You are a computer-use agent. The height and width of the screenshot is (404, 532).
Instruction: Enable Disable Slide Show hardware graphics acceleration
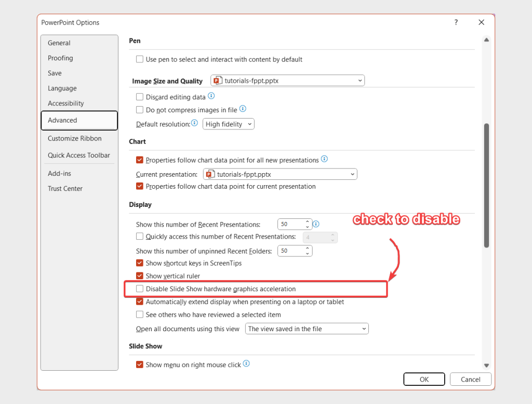(140, 289)
